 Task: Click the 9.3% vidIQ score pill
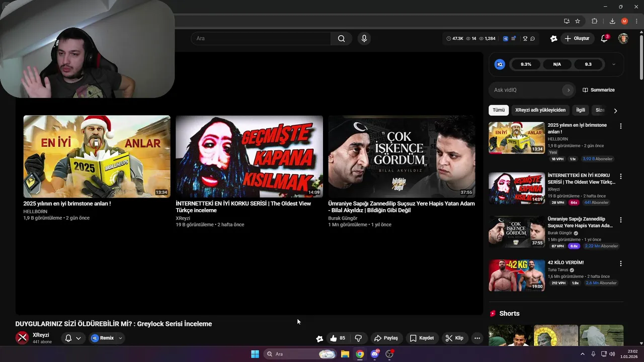[x=526, y=64]
